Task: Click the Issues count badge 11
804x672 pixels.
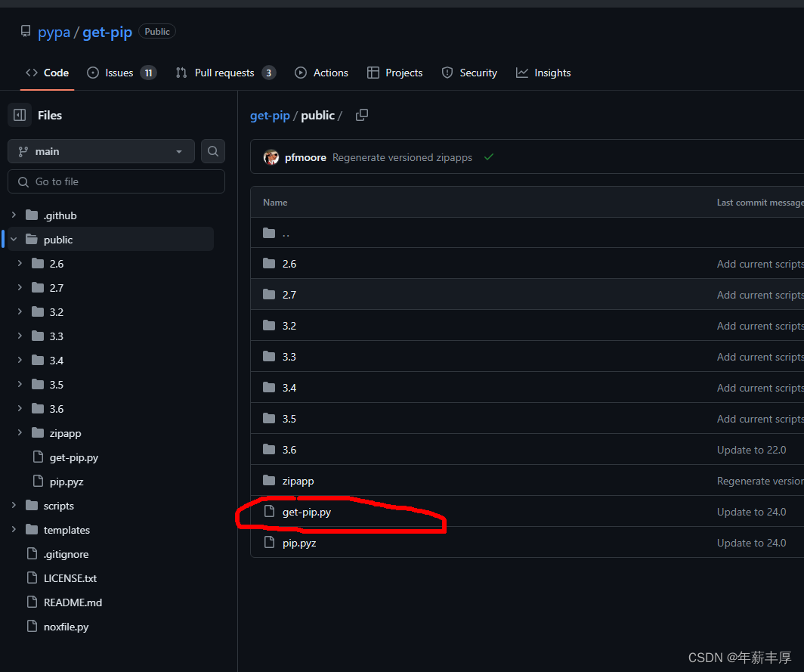Action: [x=148, y=73]
